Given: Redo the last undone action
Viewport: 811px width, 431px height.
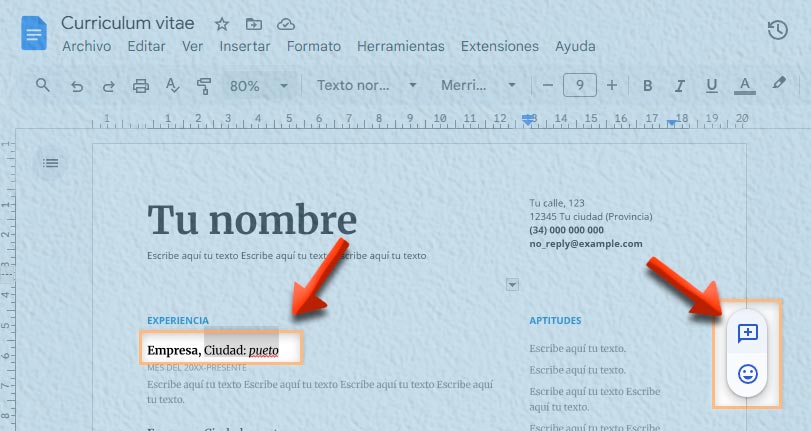Looking at the screenshot, I should pos(108,86).
